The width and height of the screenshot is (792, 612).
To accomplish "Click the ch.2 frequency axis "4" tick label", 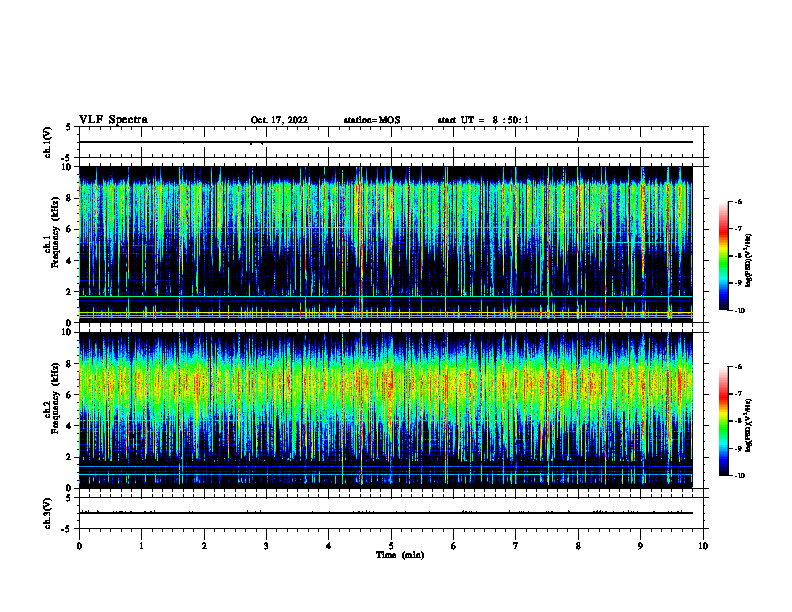I will coord(70,426).
